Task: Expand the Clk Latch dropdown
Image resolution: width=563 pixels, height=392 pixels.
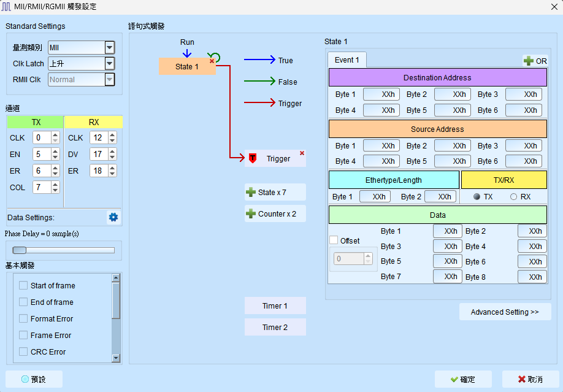Action: (110, 64)
